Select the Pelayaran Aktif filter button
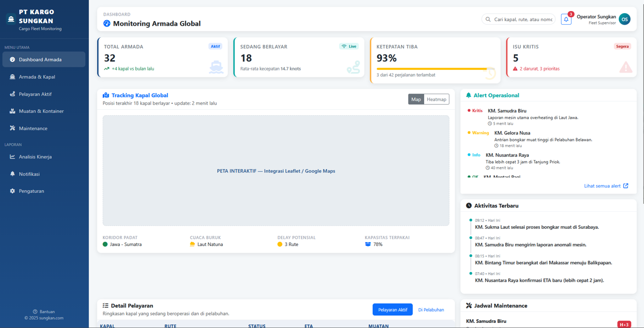Viewport: 644px width, 328px height. [x=392, y=310]
